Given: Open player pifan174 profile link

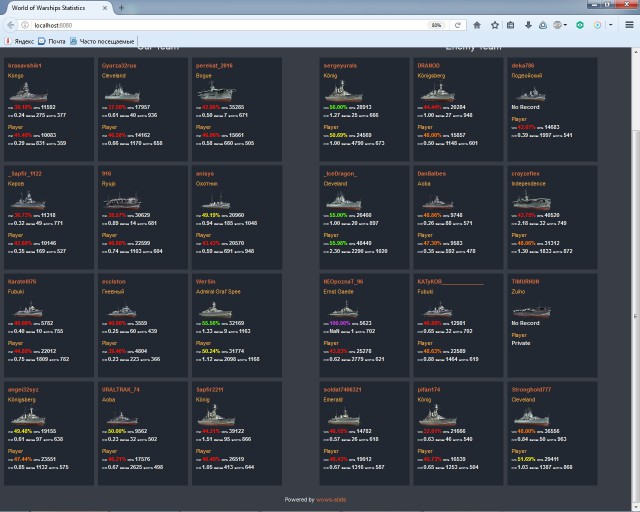Looking at the screenshot, I should (x=429, y=390).
